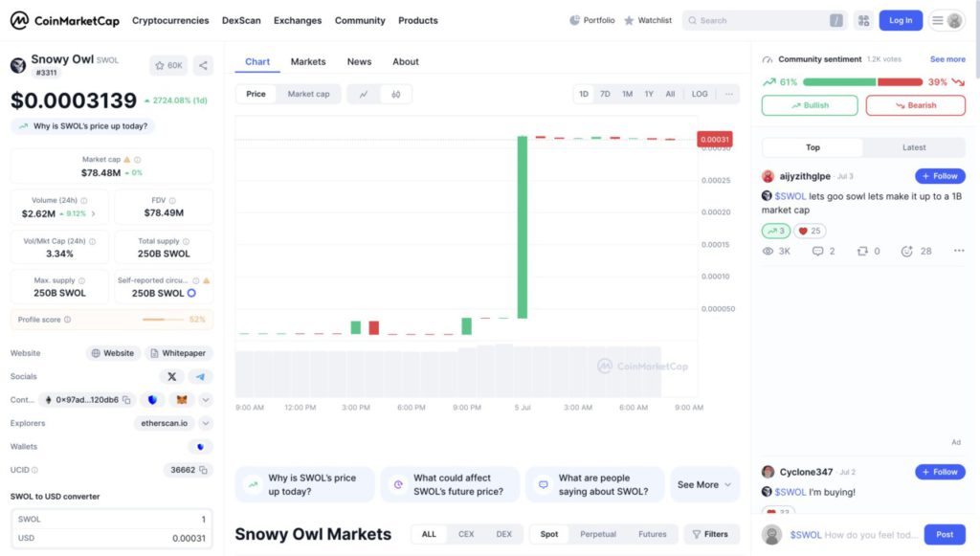Screen dimensions: 980x556
Task: Open the wallet icon in Wallets row
Action: tap(200, 447)
